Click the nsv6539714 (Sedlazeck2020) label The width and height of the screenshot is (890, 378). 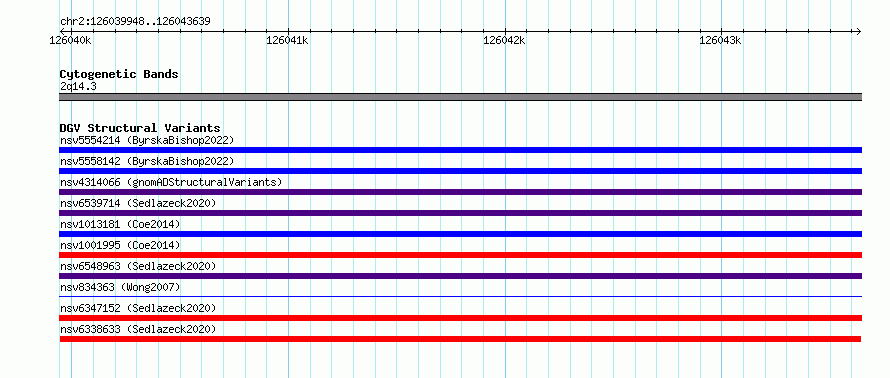(138, 203)
